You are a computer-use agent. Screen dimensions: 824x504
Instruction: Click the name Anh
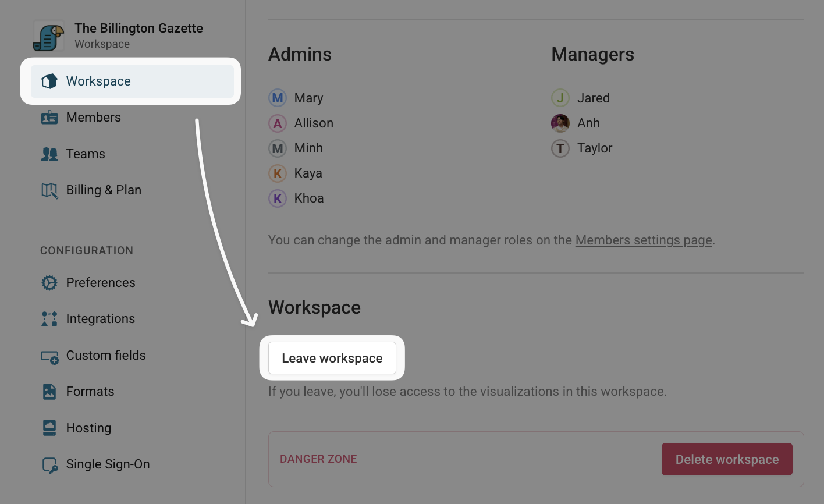click(588, 123)
